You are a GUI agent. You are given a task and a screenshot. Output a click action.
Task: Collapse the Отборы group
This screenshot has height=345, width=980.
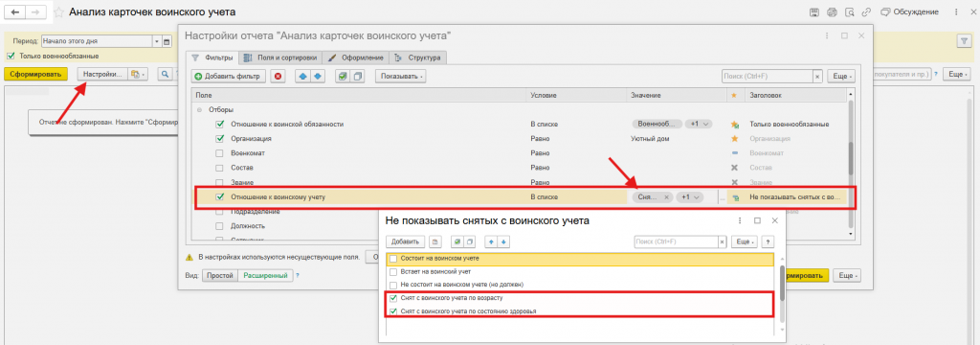pos(199,109)
